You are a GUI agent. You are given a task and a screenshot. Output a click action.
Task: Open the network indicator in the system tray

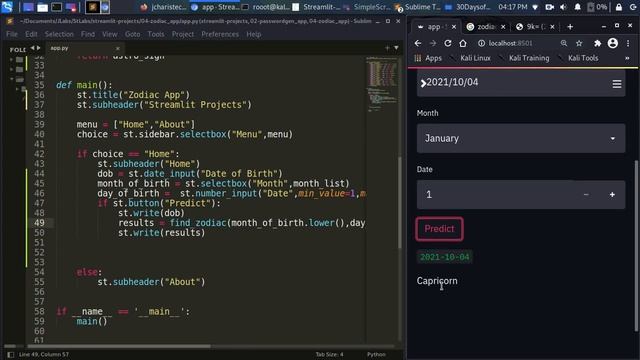(x=536, y=7)
